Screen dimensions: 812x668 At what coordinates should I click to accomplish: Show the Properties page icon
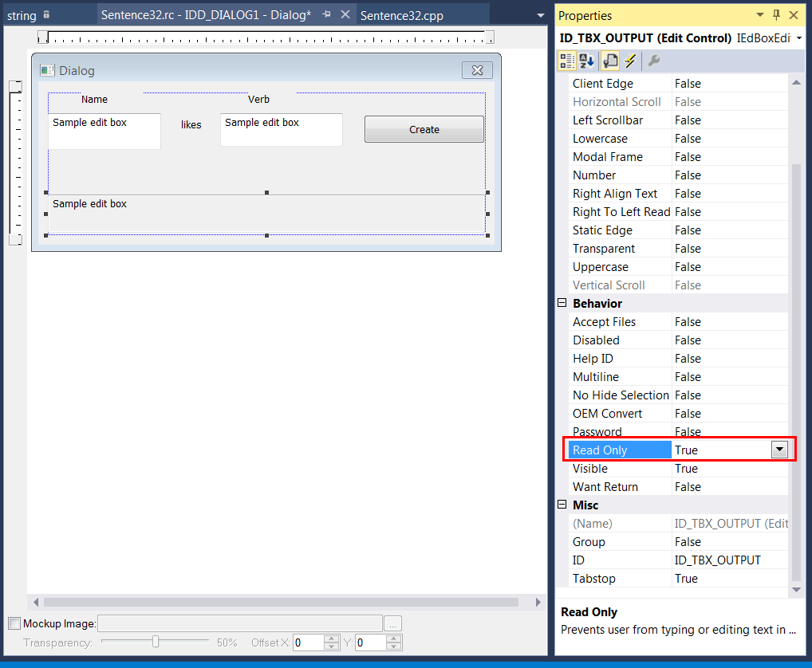tap(610, 61)
